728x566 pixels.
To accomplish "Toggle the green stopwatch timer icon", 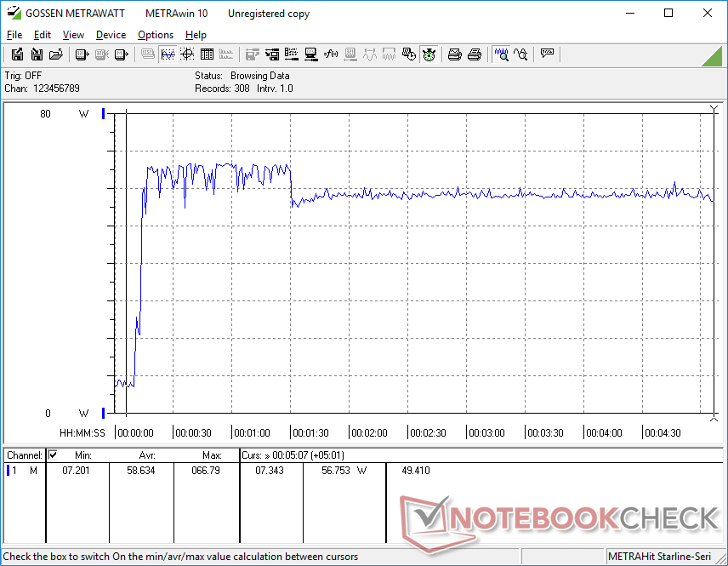I will click(x=429, y=54).
